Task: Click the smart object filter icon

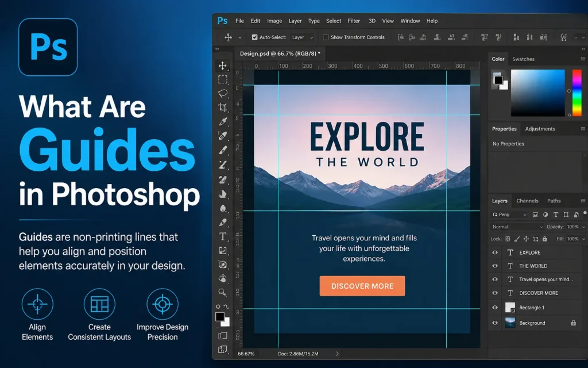Action: [x=576, y=215]
